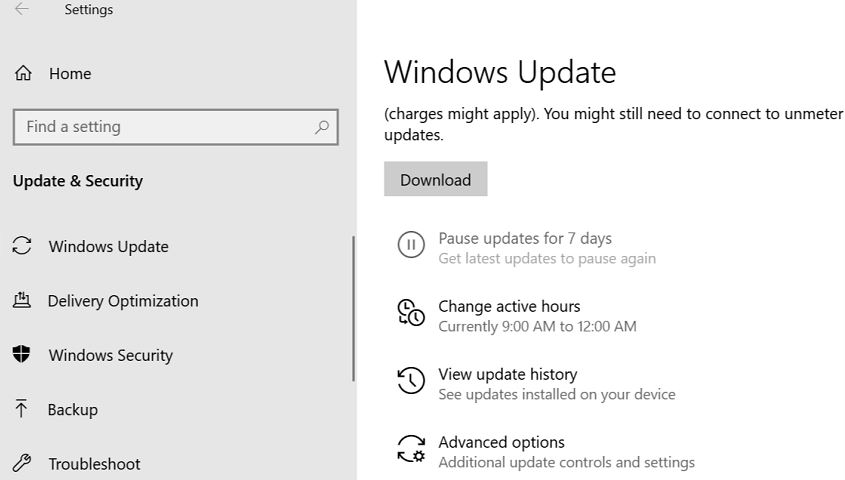Viewport: 845px width, 480px height.
Task: Select Pause updates for 7 days text
Action: click(x=525, y=238)
